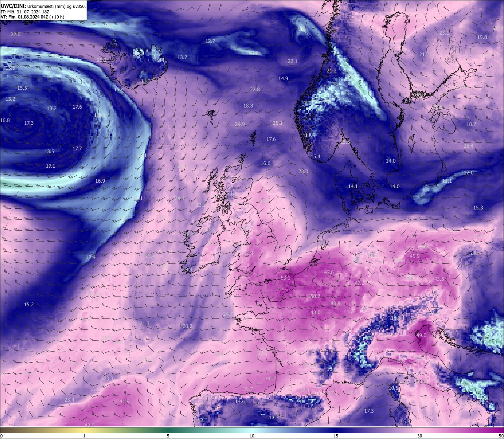Click the 25.4 value on the map
504x439 pixels.
pyautogui.click(x=469, y=146)
